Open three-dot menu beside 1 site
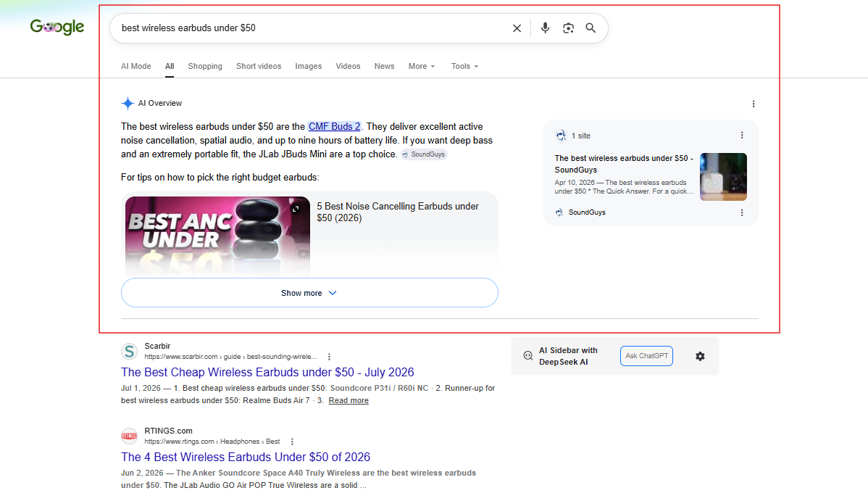 (742, 136)
